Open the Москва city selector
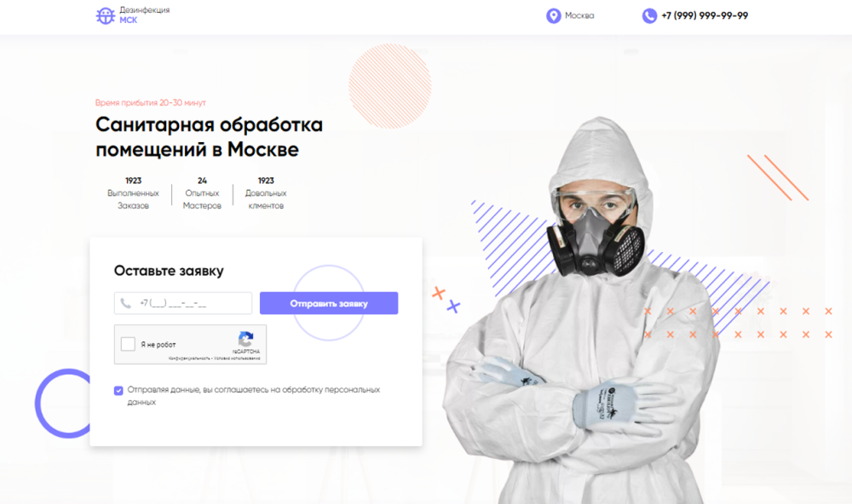Image resolution: width=852 pixels, height=504 pixels. [x=579, y=15]
